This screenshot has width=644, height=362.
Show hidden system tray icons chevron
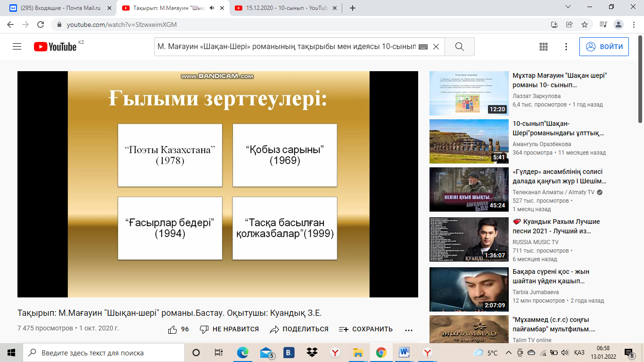(508, 353)
